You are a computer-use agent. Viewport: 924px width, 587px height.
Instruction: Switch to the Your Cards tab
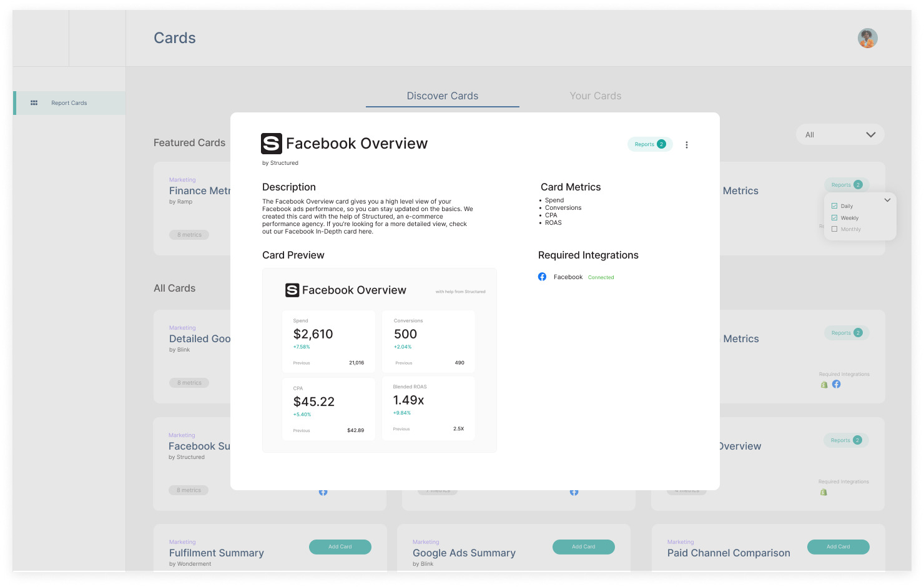click(596, 96)
